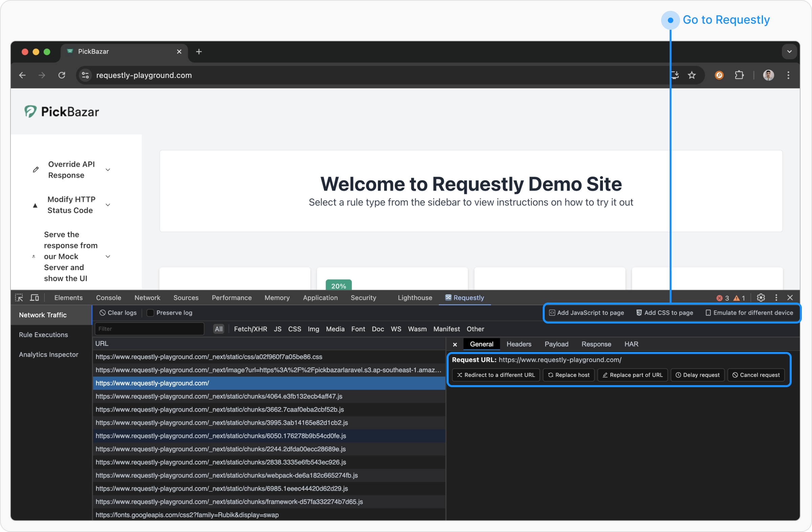Image resolution: width=812 pixels, height=532 pixels.
Task: Toggle the device toolbar icon in DevTools
Action: (35, 297)
